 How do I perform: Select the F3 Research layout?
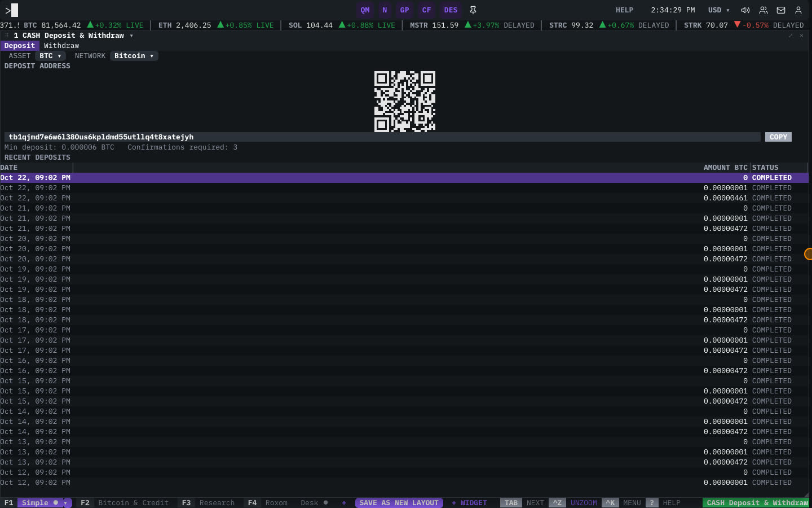coord(208,503)
